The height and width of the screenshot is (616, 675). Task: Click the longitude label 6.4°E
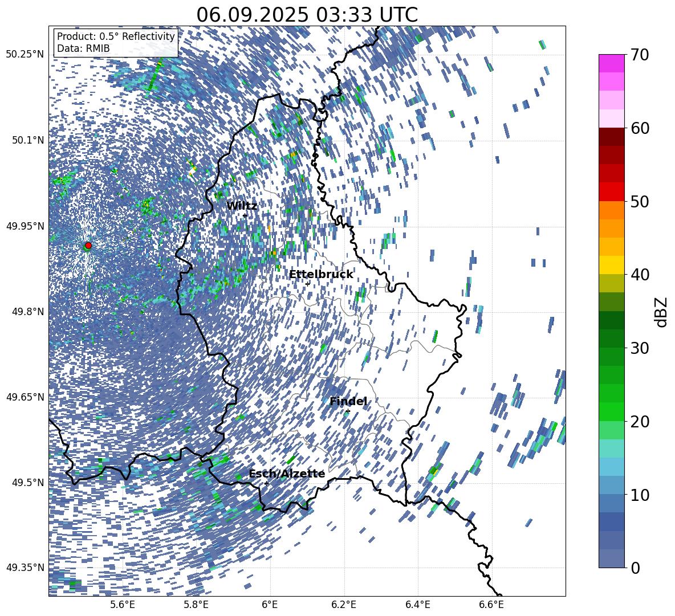point(418,605)
